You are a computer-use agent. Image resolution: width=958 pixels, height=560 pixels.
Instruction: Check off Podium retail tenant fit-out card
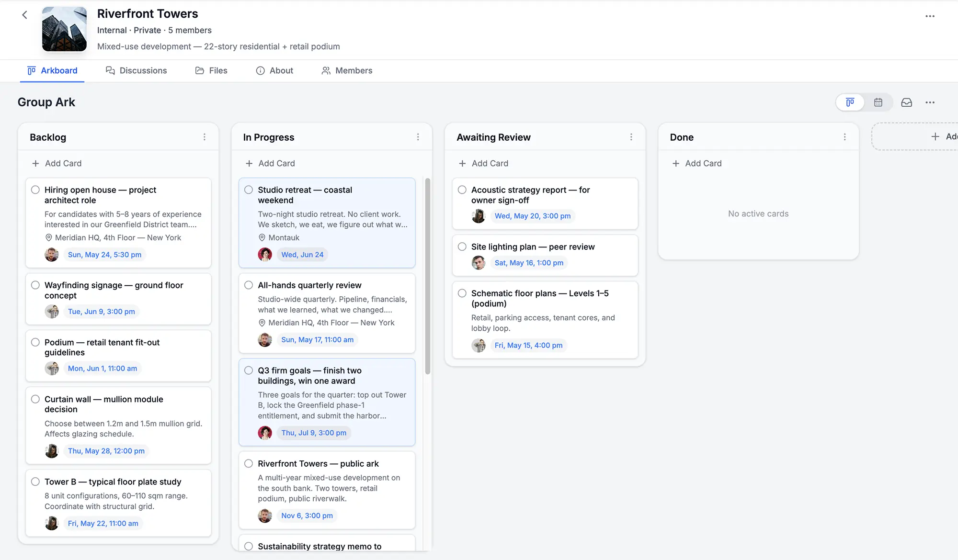pos(35,342)
